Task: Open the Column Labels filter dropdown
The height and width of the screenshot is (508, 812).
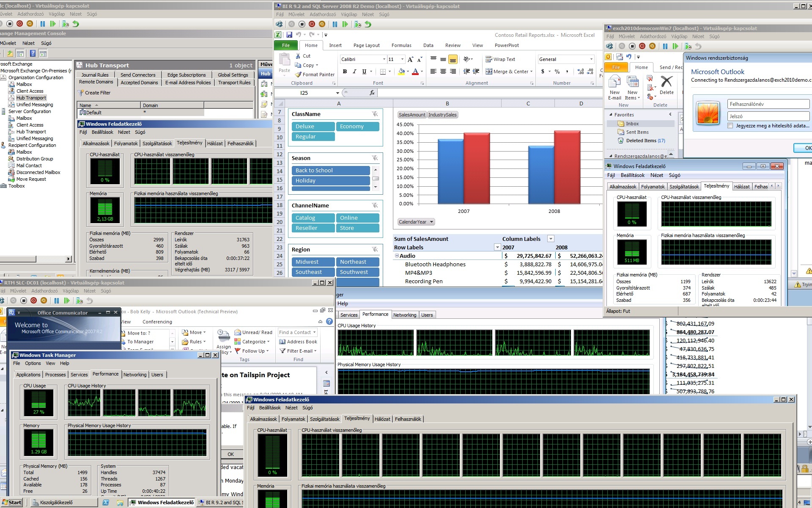Action: pyautogui.click(x=551, y=239)
